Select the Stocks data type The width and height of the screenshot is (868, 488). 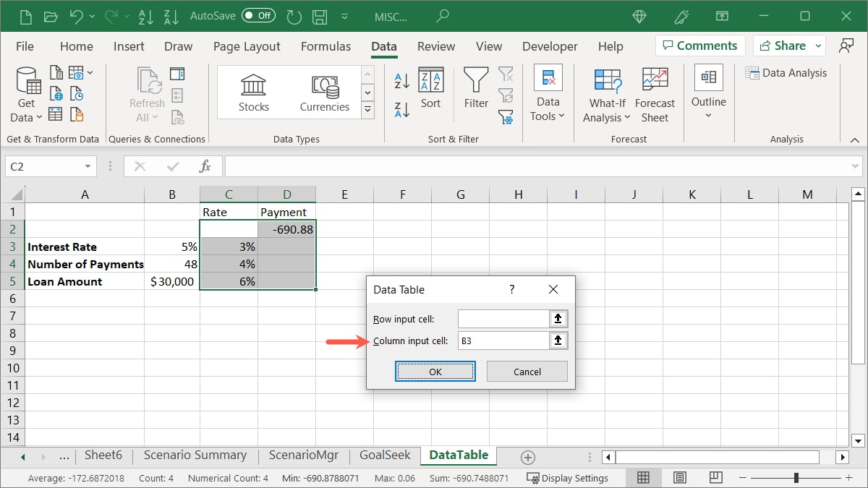coord(253,92)
